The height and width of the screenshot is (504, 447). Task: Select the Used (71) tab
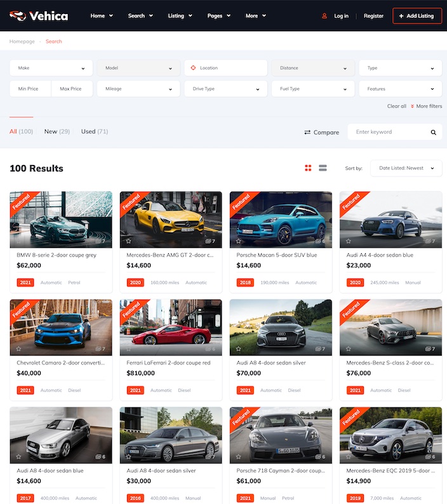click(x=95, y=131)
